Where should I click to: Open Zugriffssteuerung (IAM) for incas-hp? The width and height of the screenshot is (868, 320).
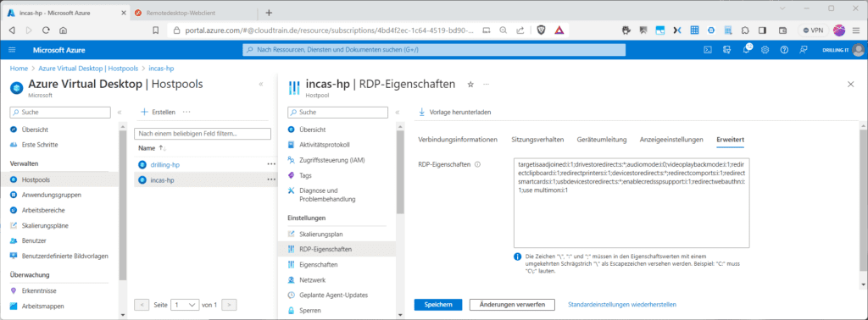(x=332, y=160)
